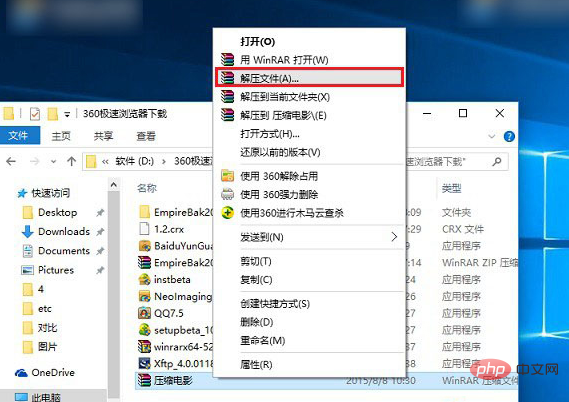
Task: Open Customize Quick Access Toolbar dropdown
Action: coord(67,115)
